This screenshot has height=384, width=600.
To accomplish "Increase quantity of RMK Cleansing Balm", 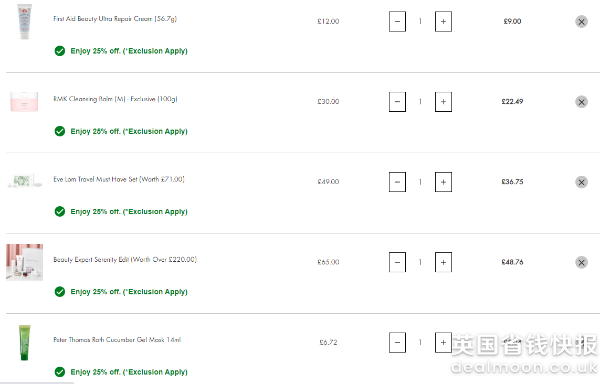I will point(443,102).
